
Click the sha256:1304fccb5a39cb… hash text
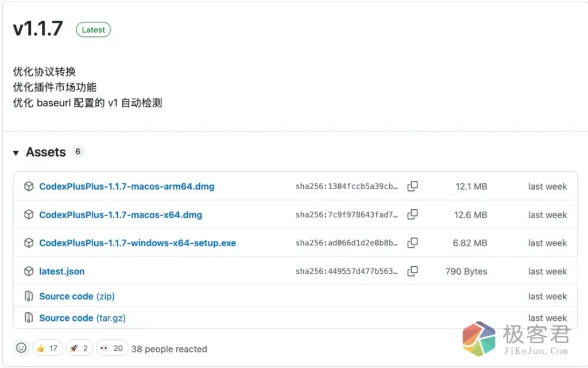(x=346, y=186)
